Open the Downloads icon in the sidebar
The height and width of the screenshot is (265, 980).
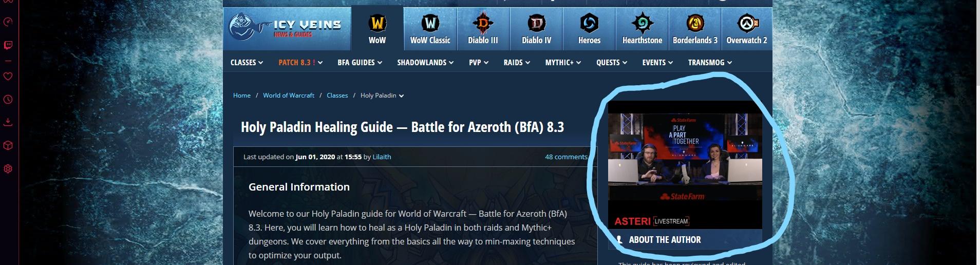pyautogui.click(x=8, y=122)
